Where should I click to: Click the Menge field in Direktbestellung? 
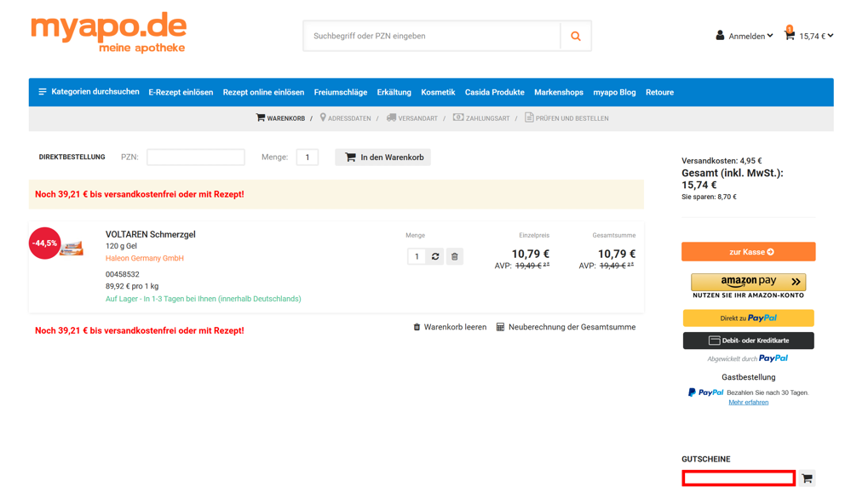(308, 157)
